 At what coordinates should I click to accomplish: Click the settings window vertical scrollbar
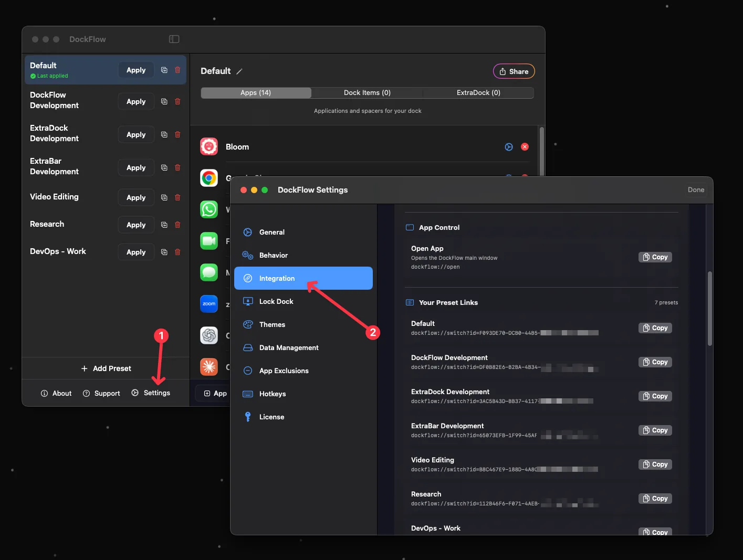710,309
